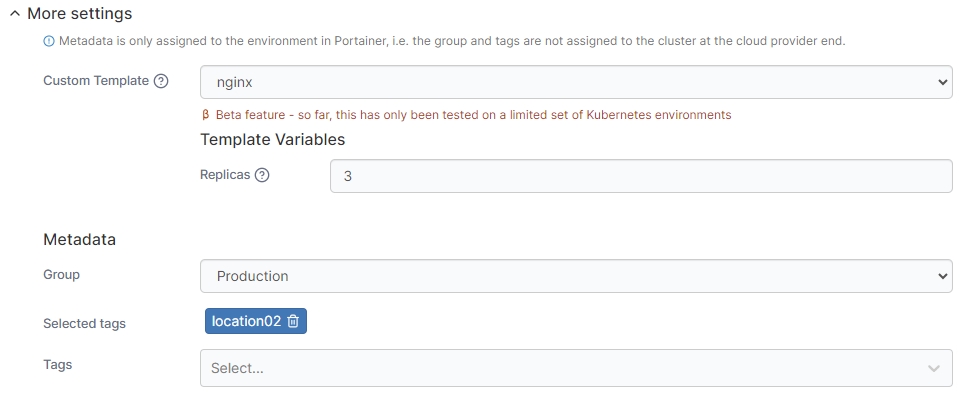Open the Custom Template nginx dropdown
The width and height of the screenshot is (961, 400).
tap(560, 82)
